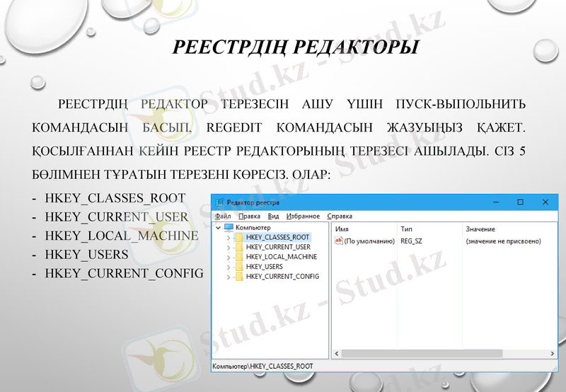
Task: Close the Редактор реестра window
Action: tap(545, 202)
